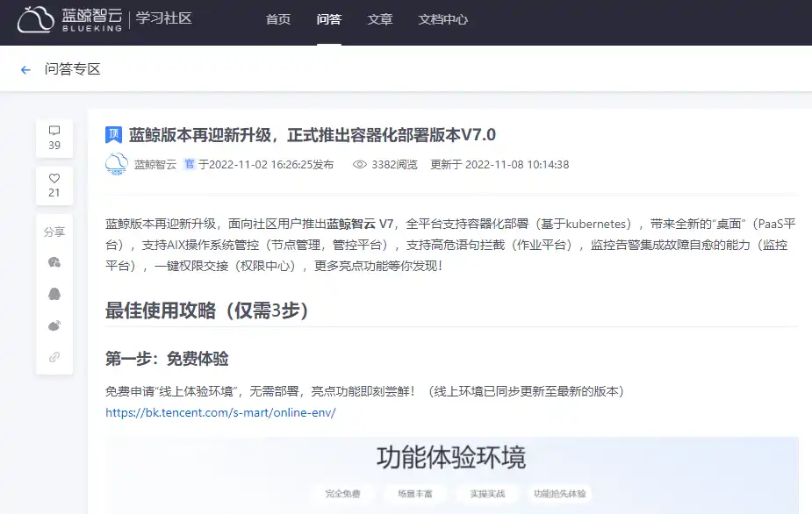Image resolution: width=812 pixels, height=514 pixels.
Task: Click the 功能抢先体验 tag
Action: coord(560,494)
